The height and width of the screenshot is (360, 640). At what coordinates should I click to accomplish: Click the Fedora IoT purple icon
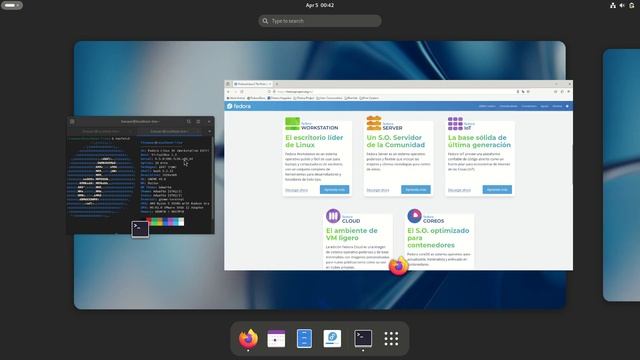click(x=455, y=124)
